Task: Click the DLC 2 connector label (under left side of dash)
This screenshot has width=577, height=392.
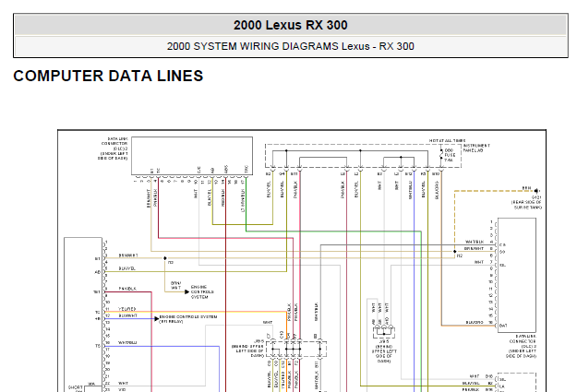Action: (114, 148)
